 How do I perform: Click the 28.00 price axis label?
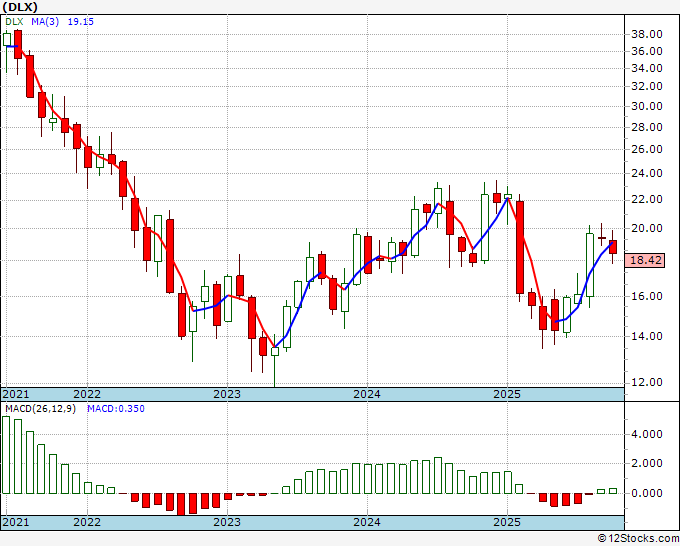coord(647,128)
